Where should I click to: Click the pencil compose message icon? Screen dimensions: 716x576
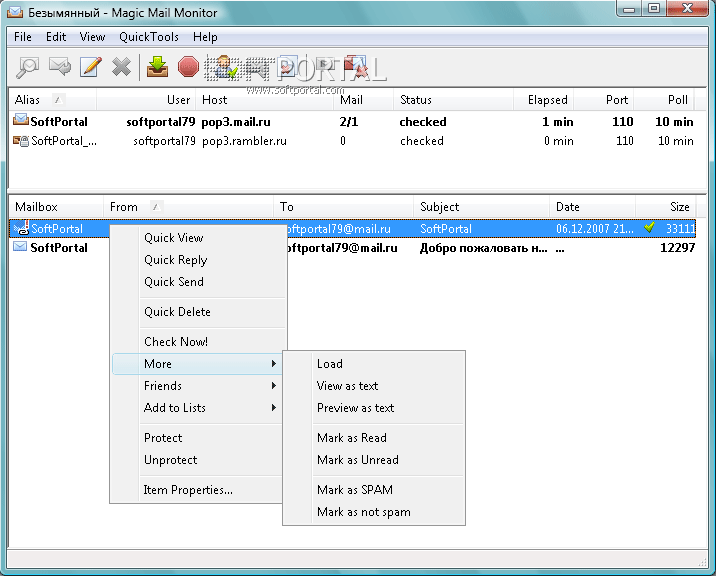click(90, 67)
